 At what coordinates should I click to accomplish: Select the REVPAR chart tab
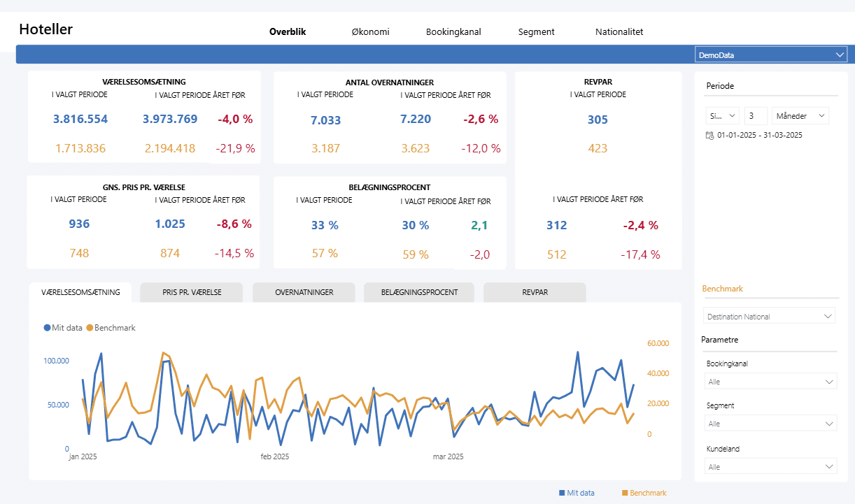(x=535, y=292)
